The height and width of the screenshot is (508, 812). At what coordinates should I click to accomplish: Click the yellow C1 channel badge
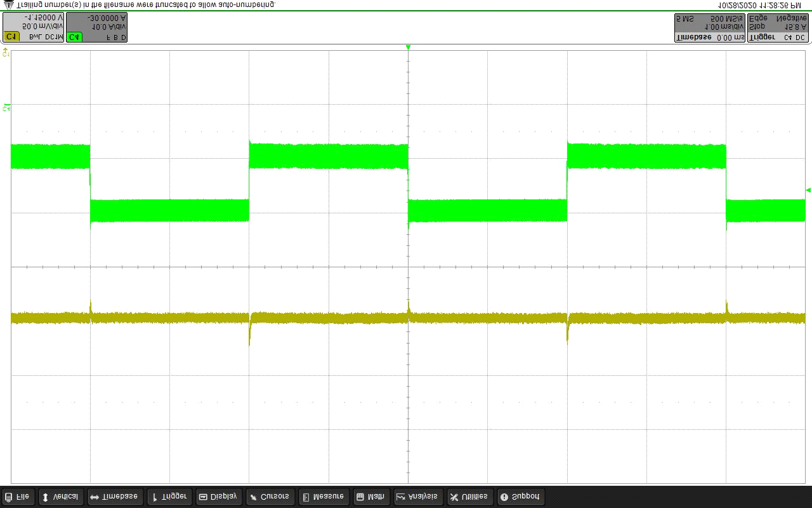point(11,37)
